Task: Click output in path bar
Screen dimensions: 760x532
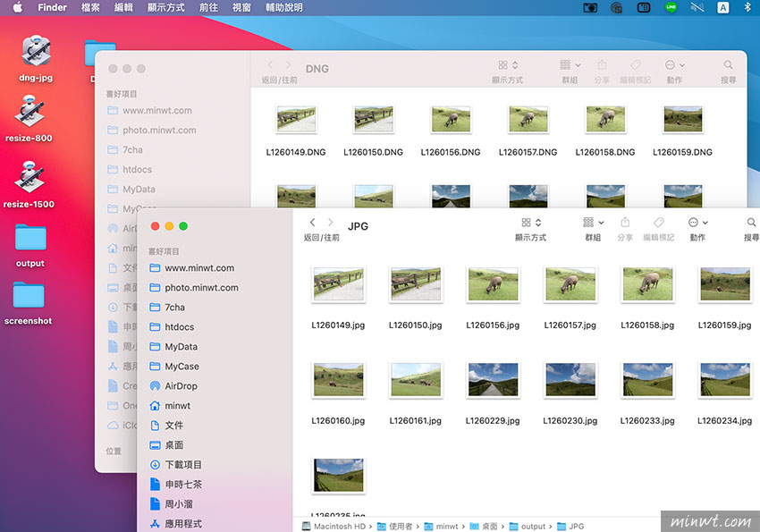Action: [528, 526]
